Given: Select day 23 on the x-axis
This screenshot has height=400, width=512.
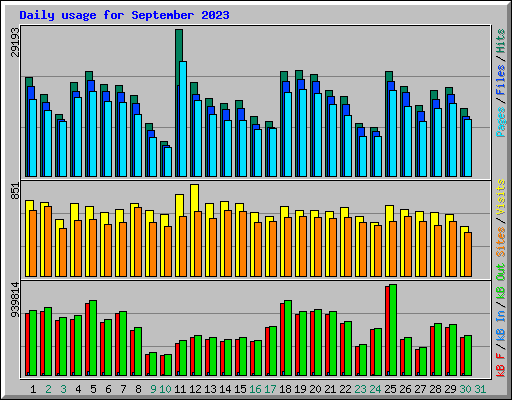Looking at the screenshot, I should pos(360,389).
